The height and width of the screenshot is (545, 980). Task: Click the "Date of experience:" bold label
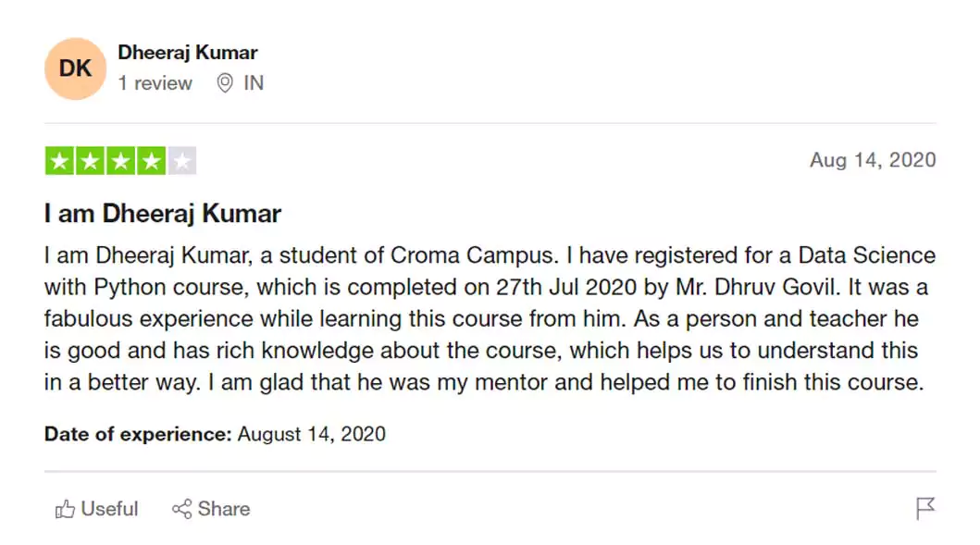(x=138, y=433)
